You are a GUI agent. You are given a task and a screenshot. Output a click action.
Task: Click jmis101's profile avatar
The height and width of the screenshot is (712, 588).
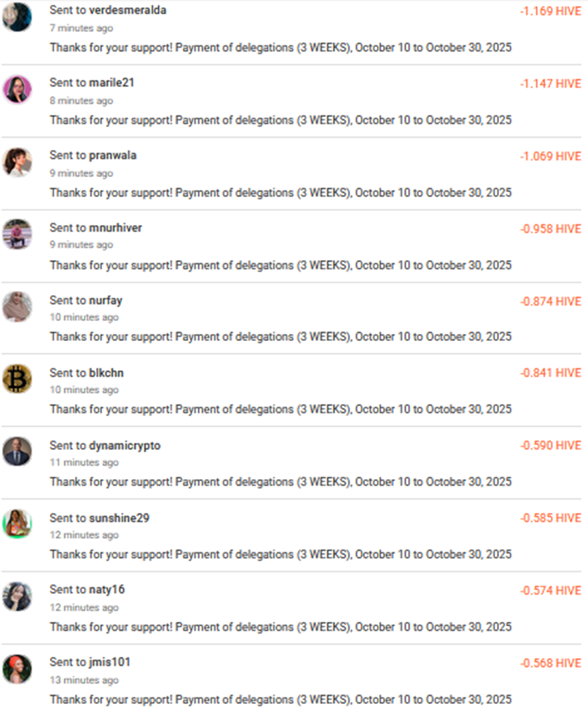pos(17,668)
